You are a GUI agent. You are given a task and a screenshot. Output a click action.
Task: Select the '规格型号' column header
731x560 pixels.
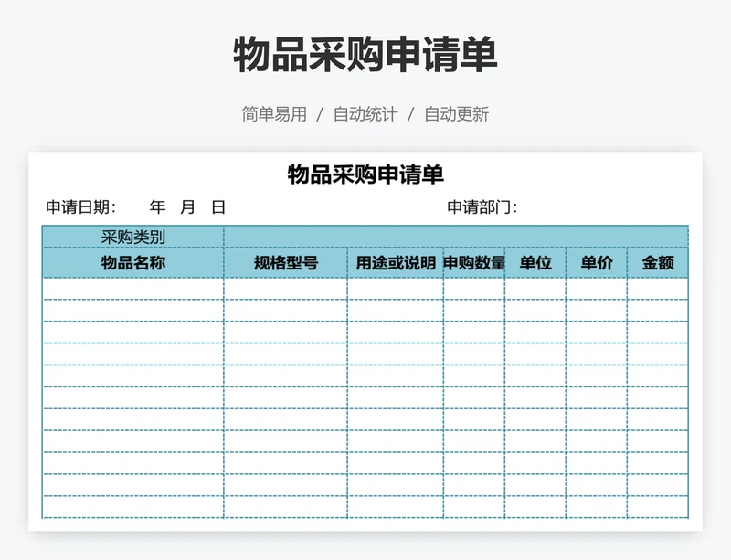(286, 263)
